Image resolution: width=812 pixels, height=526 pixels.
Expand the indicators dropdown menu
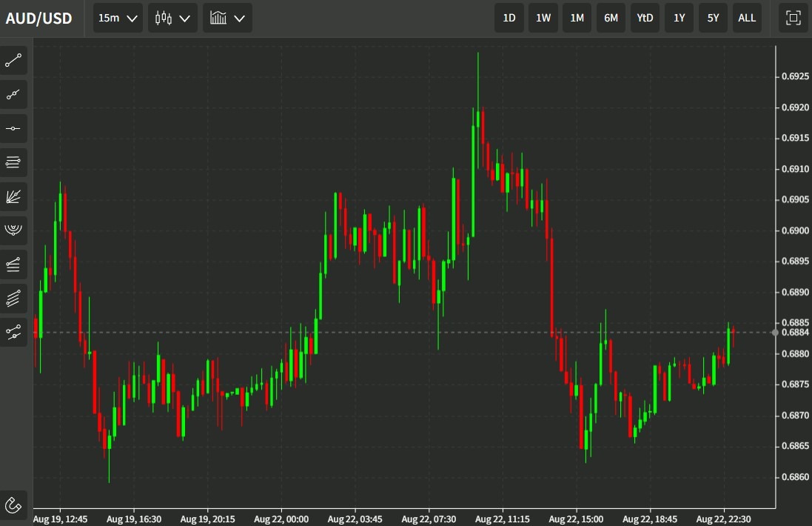[x=227, y=18]
